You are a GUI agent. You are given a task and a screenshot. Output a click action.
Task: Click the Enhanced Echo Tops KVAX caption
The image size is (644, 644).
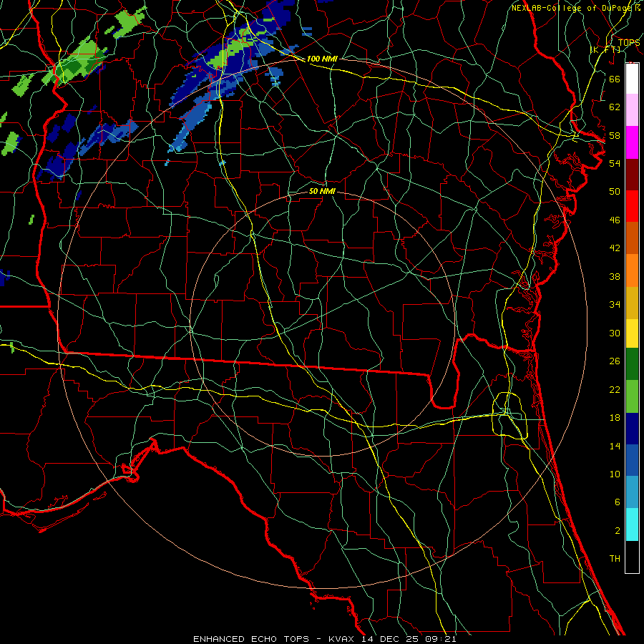click(324, 639)
